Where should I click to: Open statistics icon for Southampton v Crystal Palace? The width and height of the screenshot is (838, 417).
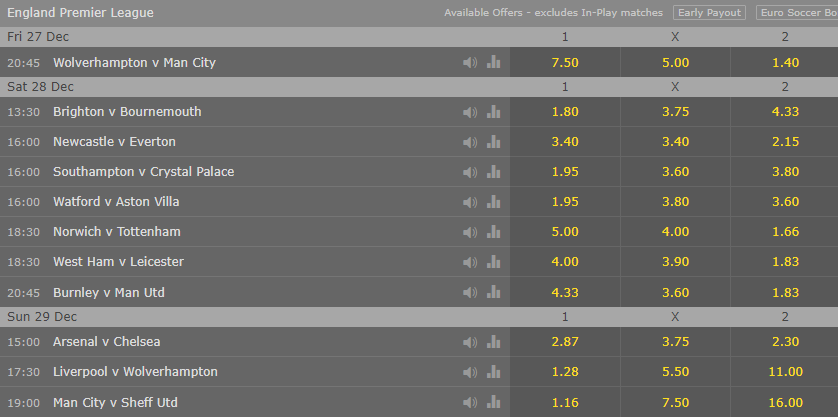(493, 172)
